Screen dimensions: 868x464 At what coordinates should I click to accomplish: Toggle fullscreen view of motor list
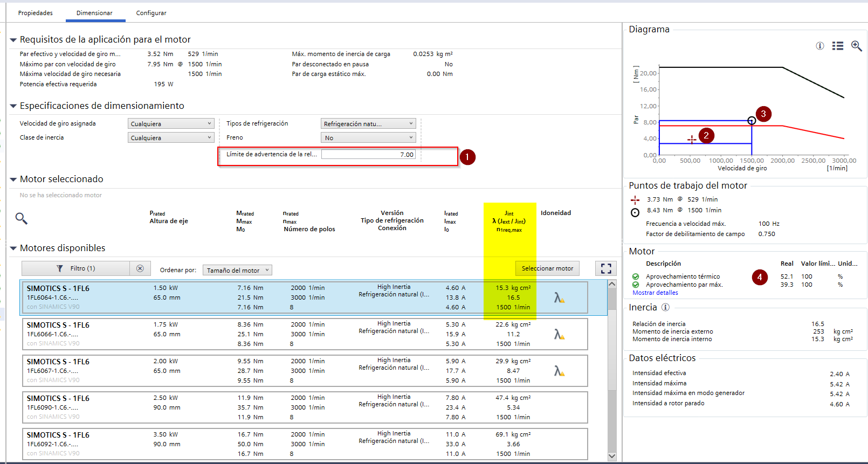[x=606, y=268]
